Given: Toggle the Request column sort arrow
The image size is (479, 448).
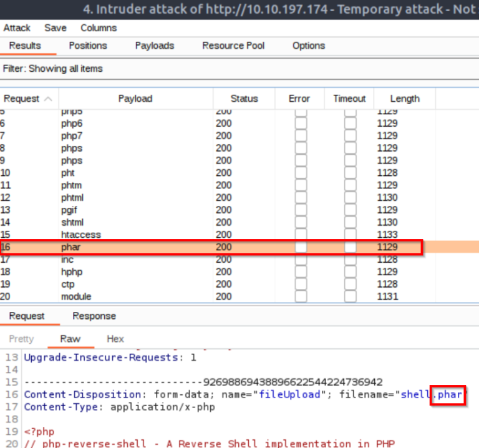Looking at the screenshot, I should pyautogui.click(x=48, y=99).
